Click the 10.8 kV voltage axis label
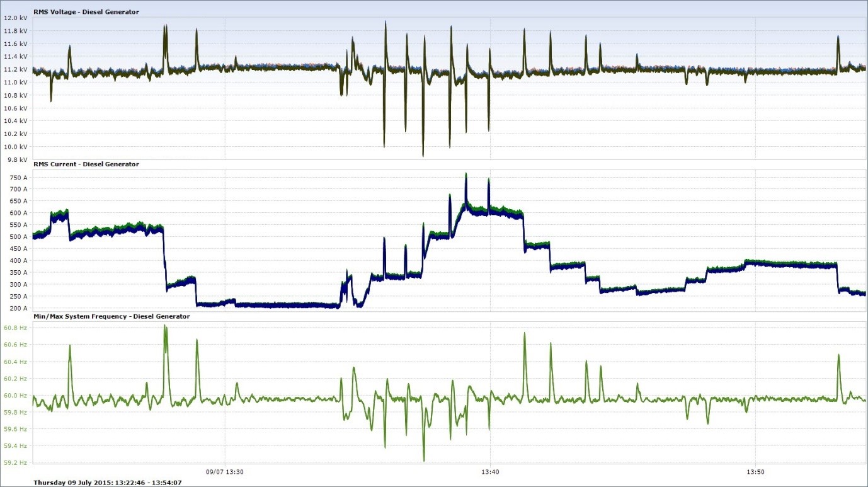This screenshot has height=487, width=868. click(16, 95)
